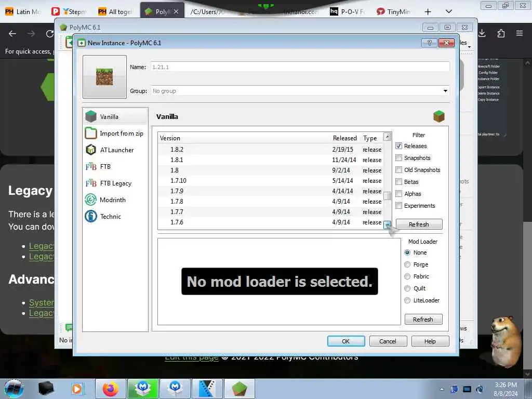
Task: Go back in the browser
Action: click(x=12, y=34)
